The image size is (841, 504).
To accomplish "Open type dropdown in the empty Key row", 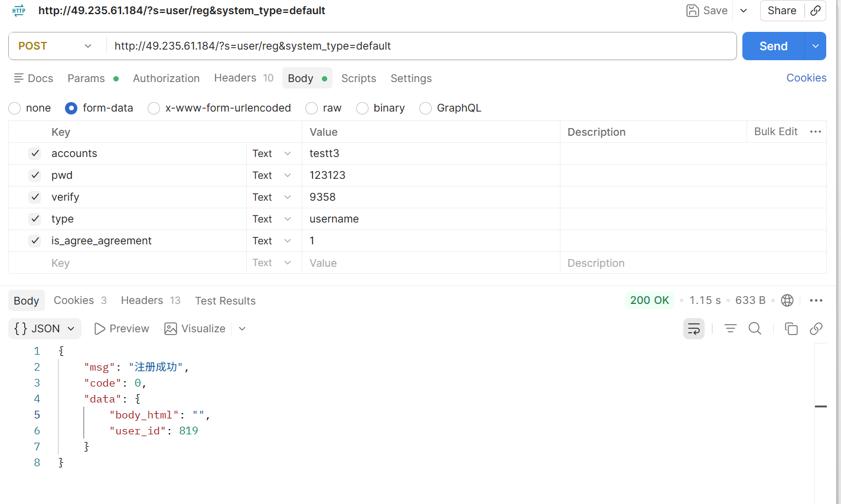I will [272, 263].
